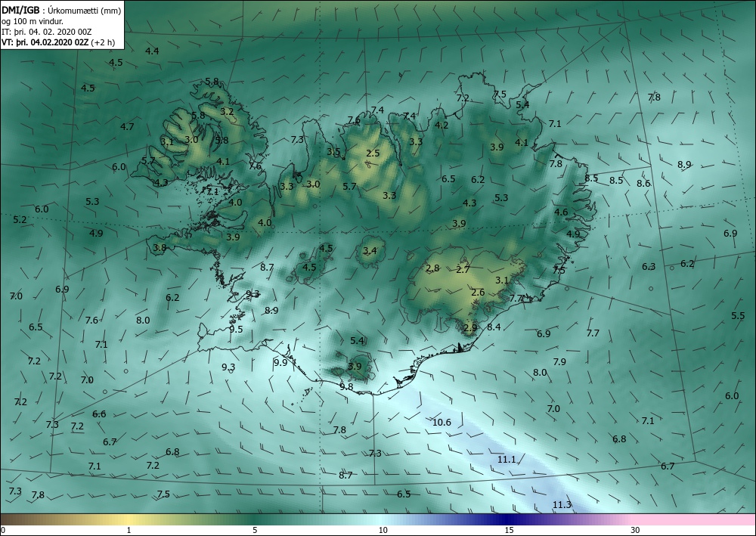Click the map value '6.6'
This screenshot has height=536, width=756.
[x=99, y=414]
